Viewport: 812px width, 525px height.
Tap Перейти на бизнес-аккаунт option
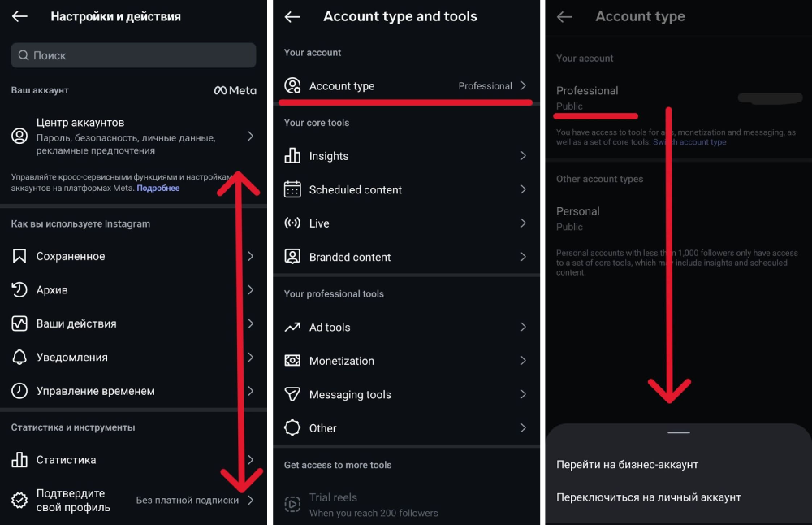(x=627, y=465)
